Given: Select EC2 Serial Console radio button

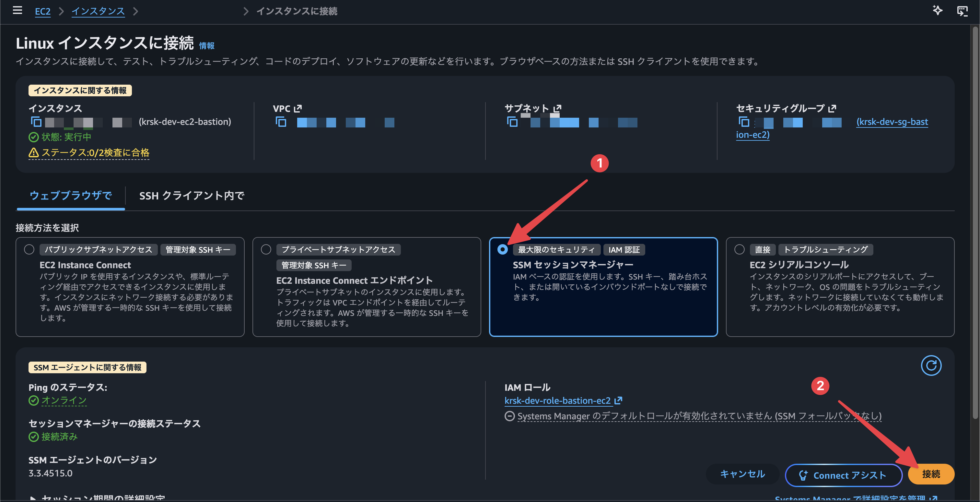Looking at the screenshot, I should 739,250.
